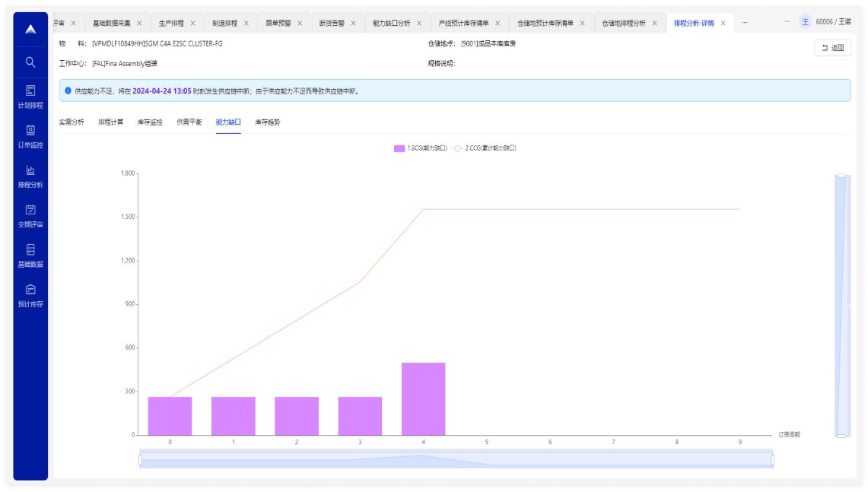This screenshot has height=492, width=868.
Task: Open 订单监控 in the sidebar
Action: [x=30, y=137]
